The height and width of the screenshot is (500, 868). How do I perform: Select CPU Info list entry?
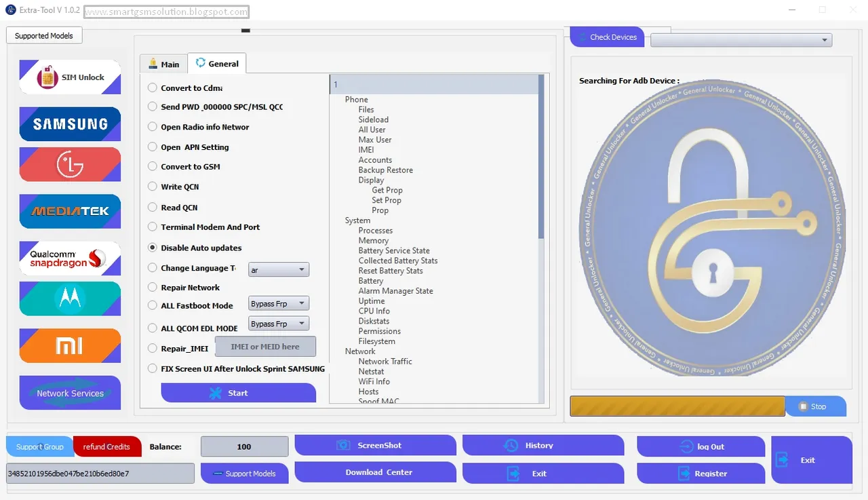pyautogui.click(x=374, y=311)
